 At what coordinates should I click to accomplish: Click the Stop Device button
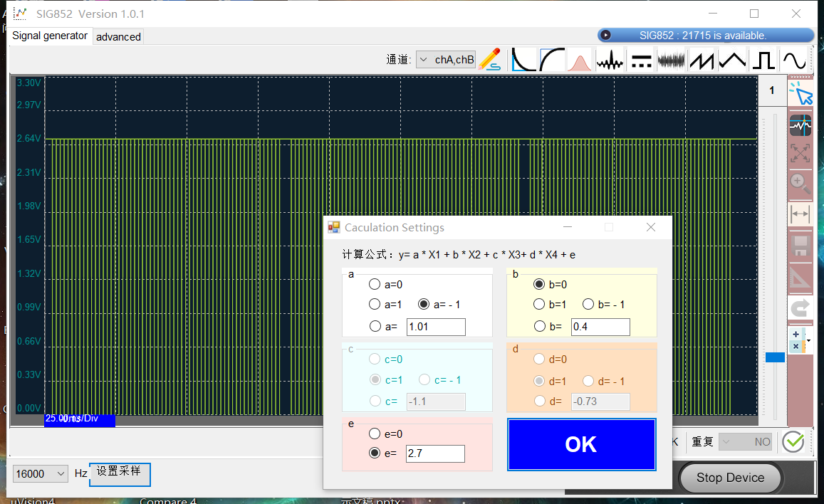[730, 478]
